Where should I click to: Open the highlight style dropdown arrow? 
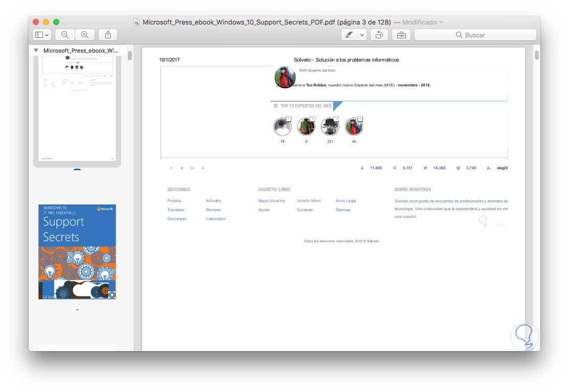(362, 35)
